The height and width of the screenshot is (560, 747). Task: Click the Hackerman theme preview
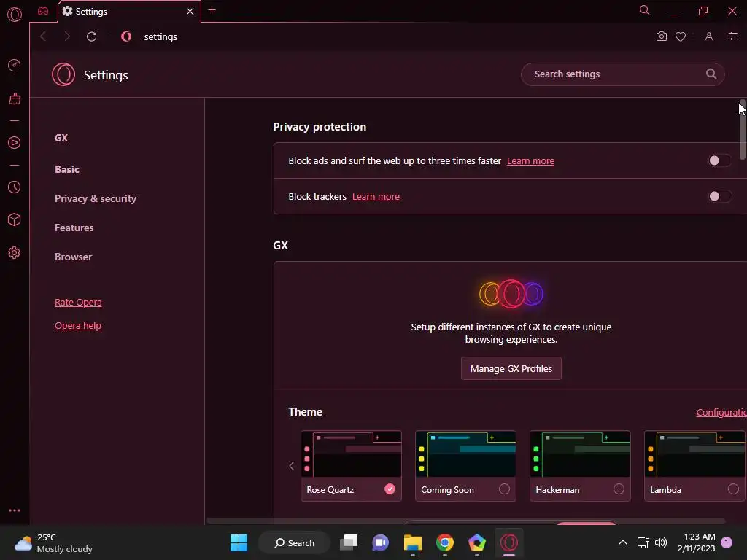[580, 454]
